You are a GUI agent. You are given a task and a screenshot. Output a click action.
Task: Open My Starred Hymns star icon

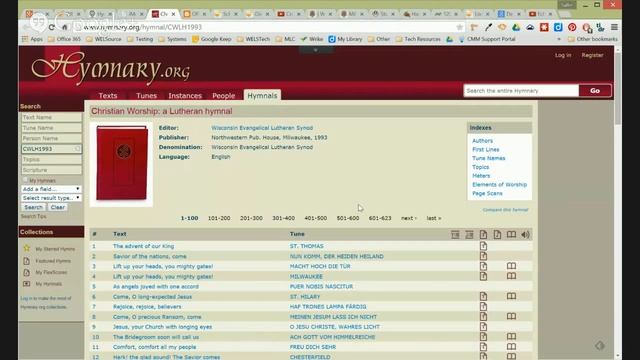coord(27,248)
